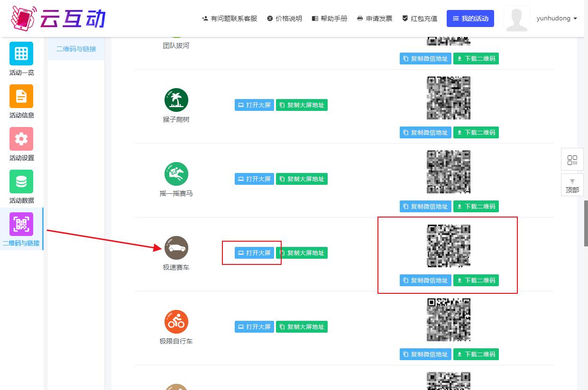This screenshot has width=588, height=390.
Task: Open 帮助手册 from top menu
Action: point(330,18)
